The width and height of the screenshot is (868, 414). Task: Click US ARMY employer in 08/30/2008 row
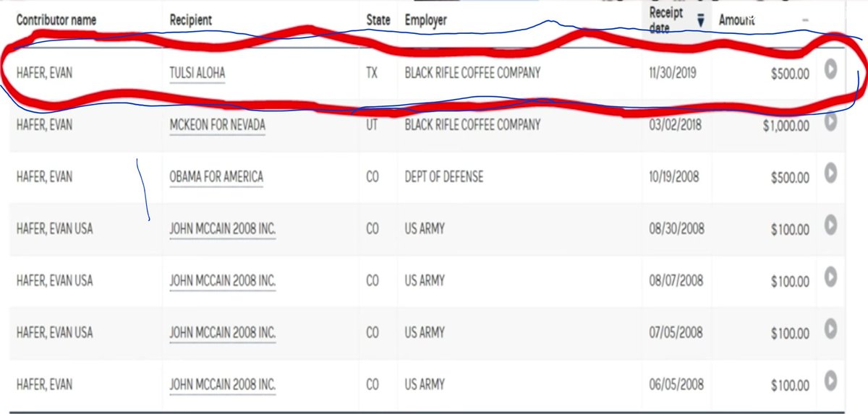[425, 230]
